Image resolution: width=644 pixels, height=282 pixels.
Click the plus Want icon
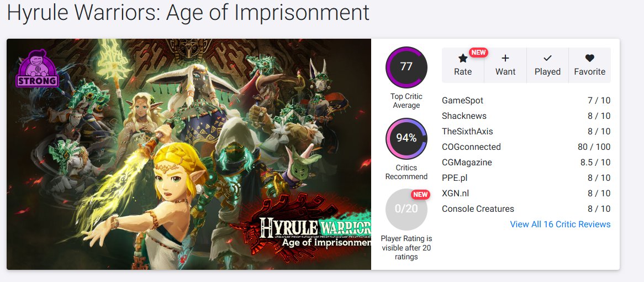[x=505, y=59]
